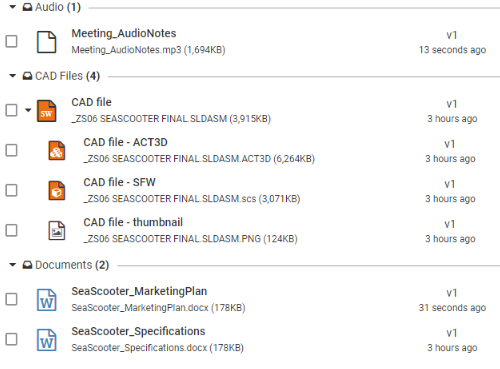The width and height of the screenshot is (500, 369).
Task: Check the Meeting_AudioNotes checkbox
Action: coord(11,42)
